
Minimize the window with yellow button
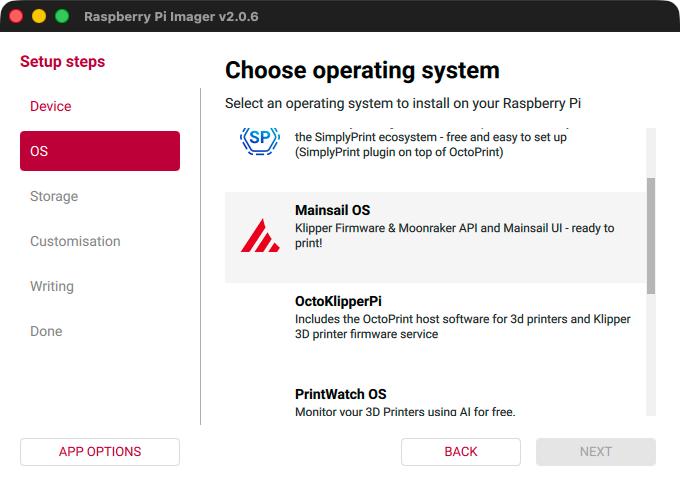pos(39,16)
